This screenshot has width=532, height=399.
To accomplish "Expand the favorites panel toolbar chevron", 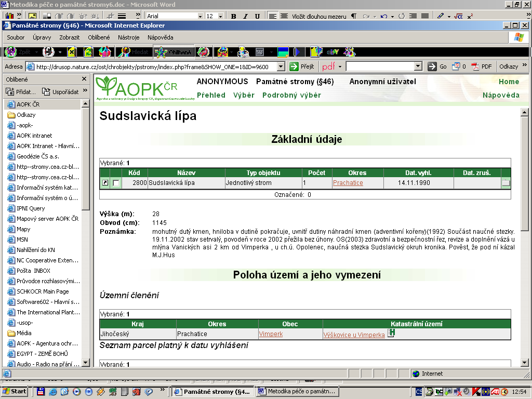I will [85, 90].
